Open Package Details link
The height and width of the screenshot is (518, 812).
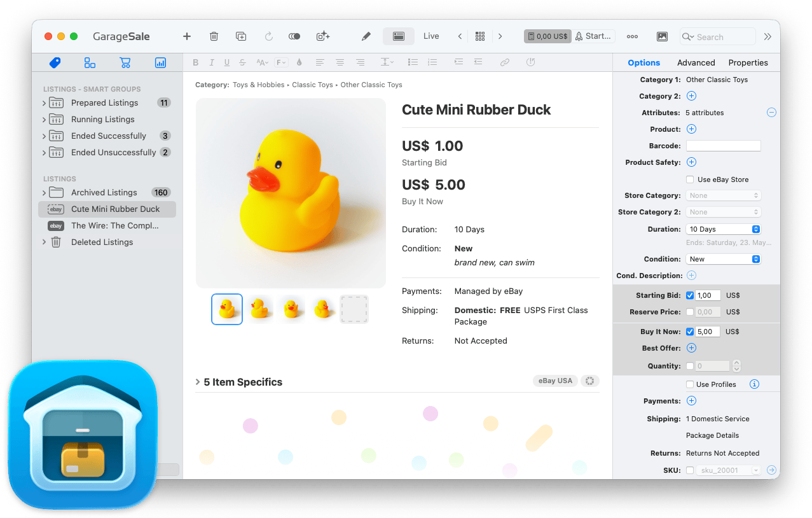tap(712, 435)
